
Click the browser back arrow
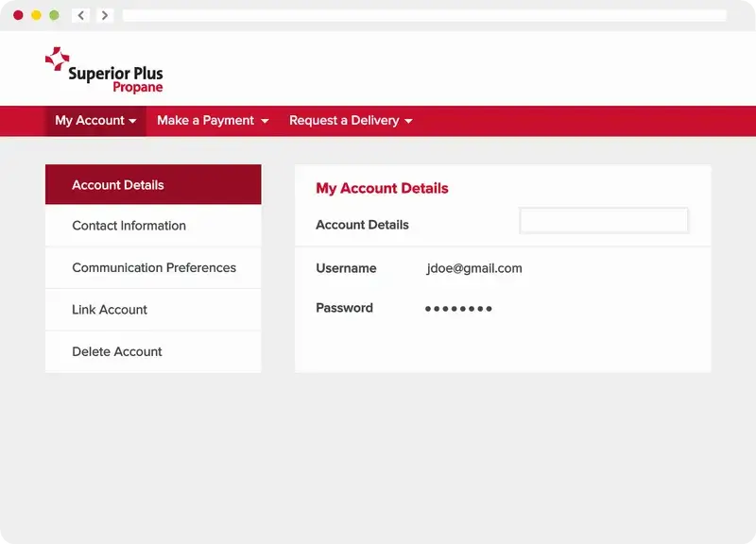coord(80,15)
